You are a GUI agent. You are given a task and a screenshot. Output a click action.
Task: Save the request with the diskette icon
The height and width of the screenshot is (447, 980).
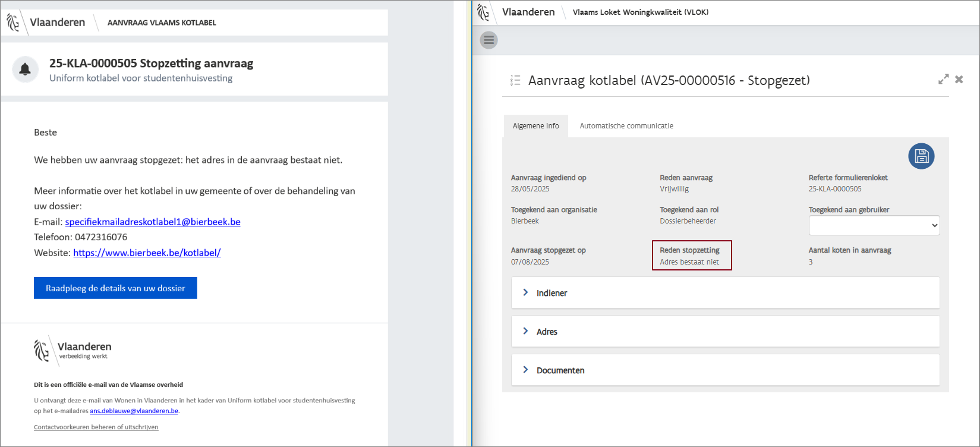(x=921, y=156)
